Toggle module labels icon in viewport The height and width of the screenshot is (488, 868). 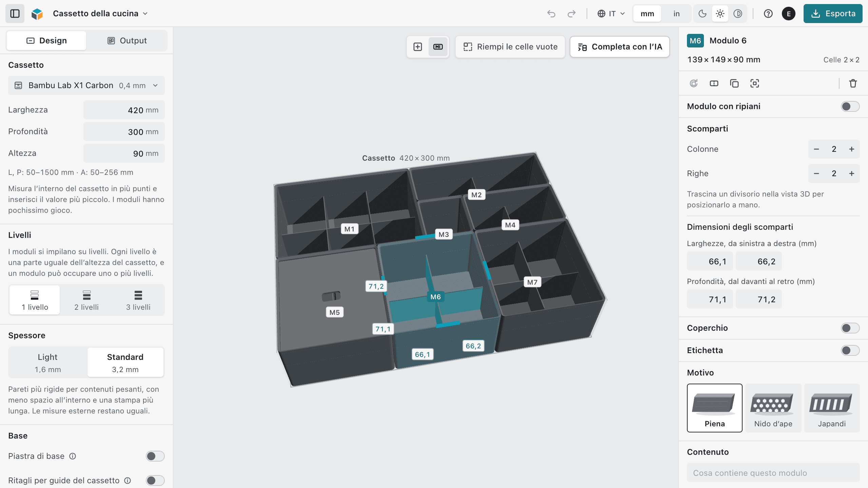point(438,47)
